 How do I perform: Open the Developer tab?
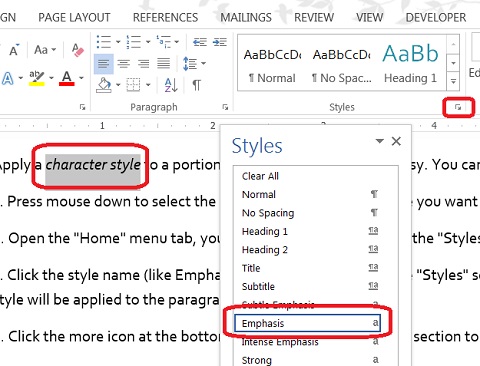tap(436, 17)
